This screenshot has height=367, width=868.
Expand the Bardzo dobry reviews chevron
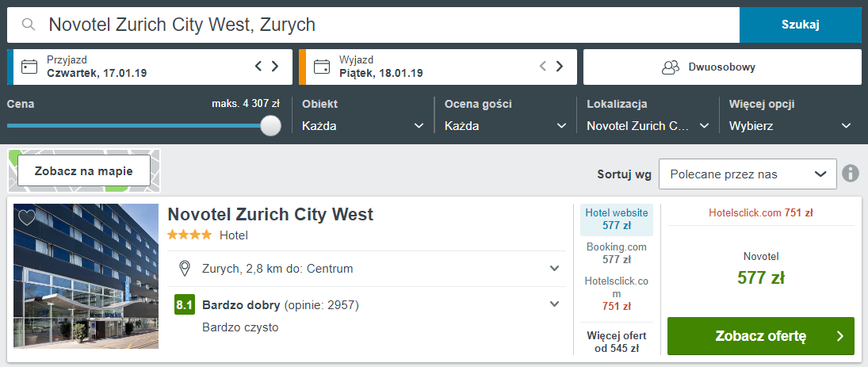(554, 304)
